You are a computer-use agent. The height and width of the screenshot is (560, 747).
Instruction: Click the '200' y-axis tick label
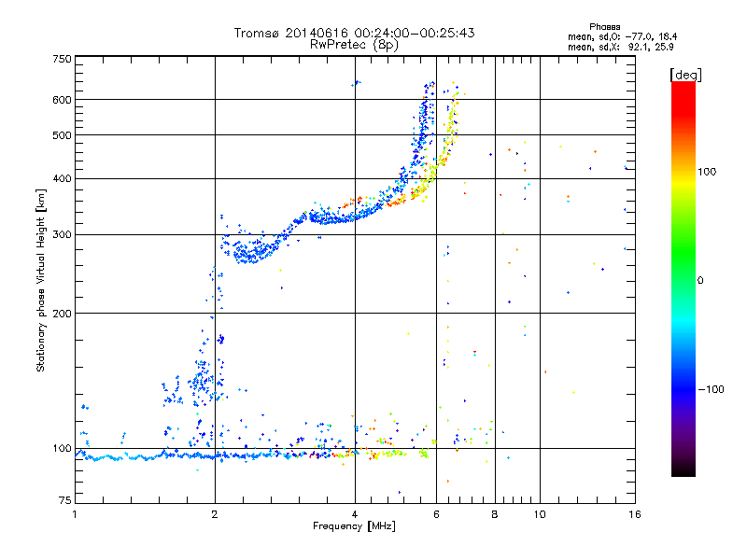[x=62, y=314]
